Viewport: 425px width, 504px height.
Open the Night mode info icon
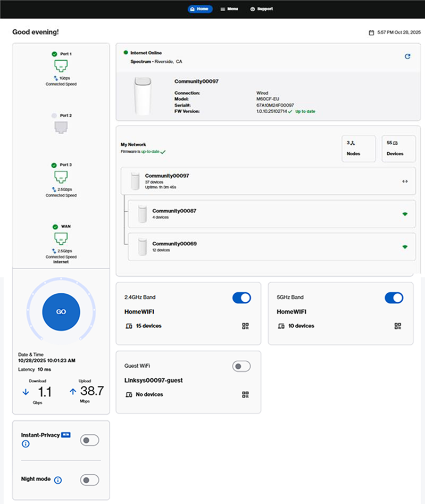pos(58,480)
